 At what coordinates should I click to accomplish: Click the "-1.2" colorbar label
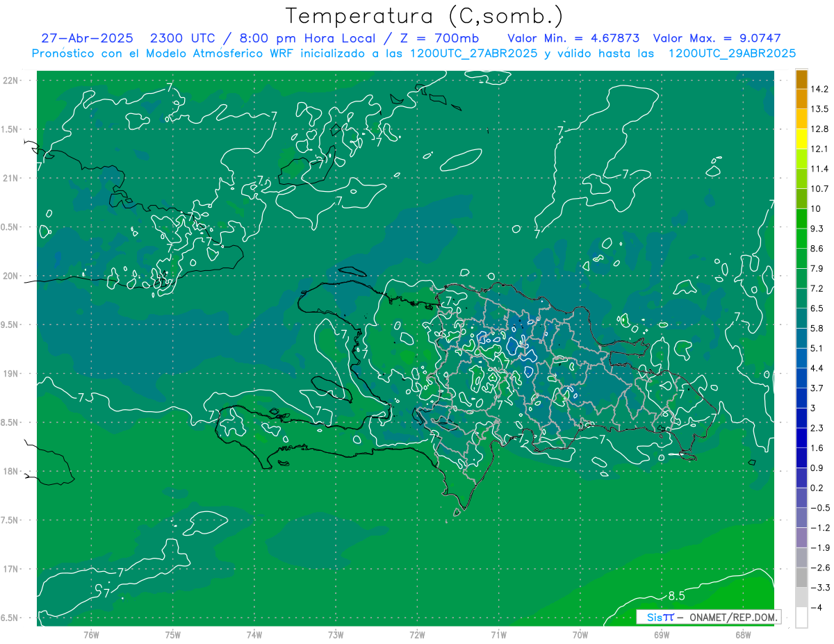click(820, 527)
